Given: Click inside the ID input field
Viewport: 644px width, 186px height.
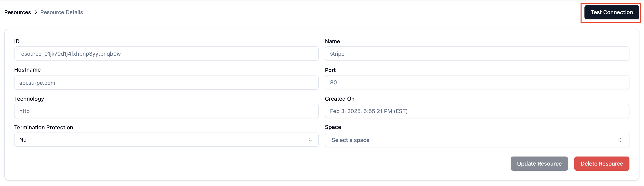Looking at the screenshot, I should point(166,53).
